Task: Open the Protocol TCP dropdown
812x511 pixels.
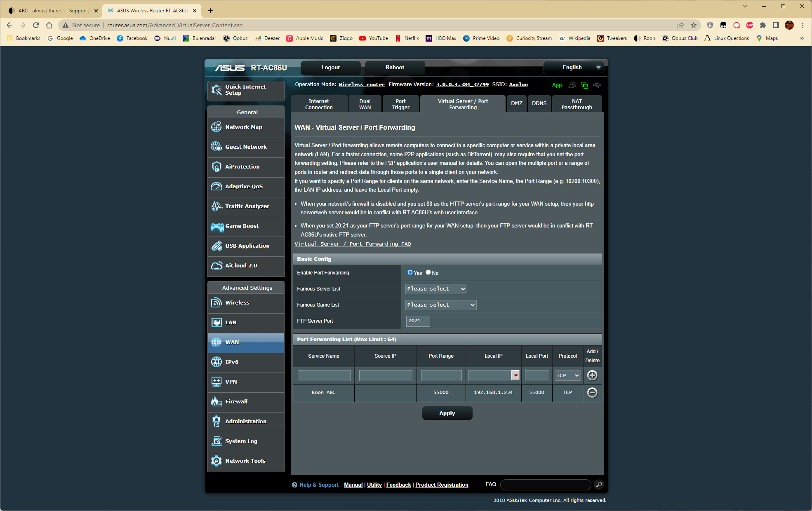Action: click(x=567, y=375)
